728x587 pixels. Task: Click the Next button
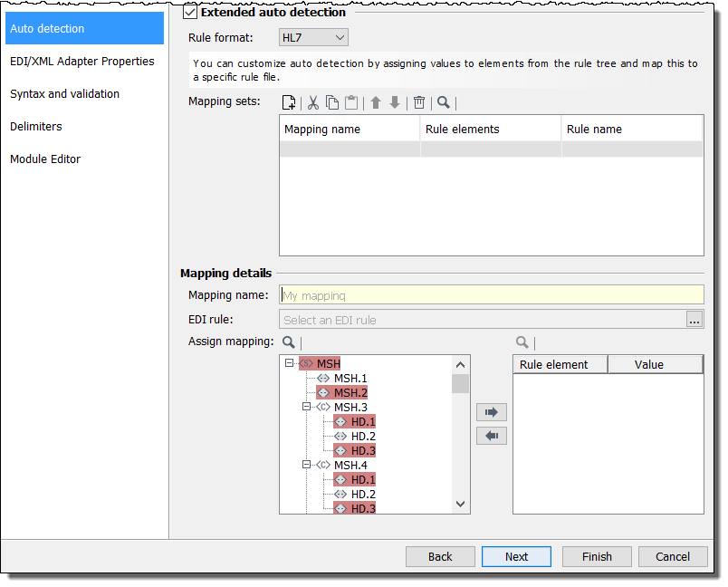[516, 556]
